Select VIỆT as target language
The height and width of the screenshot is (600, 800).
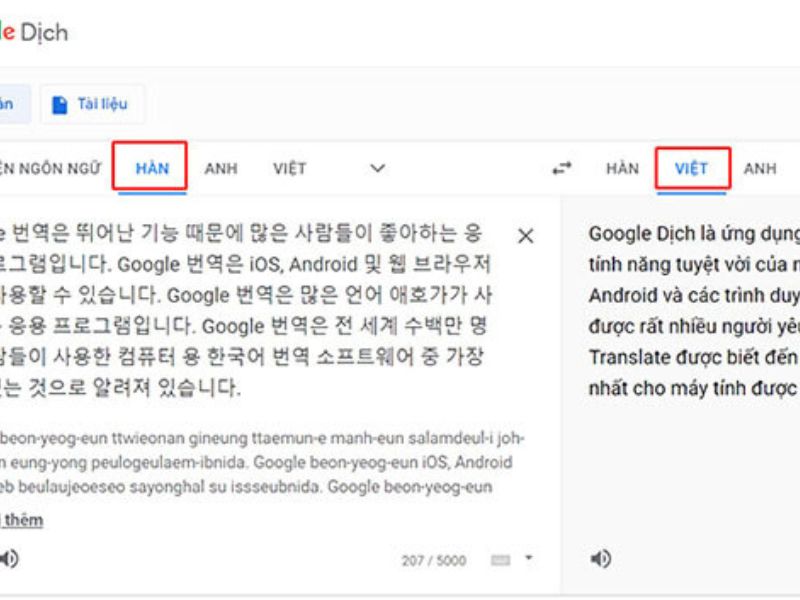[x=691, y=168]
